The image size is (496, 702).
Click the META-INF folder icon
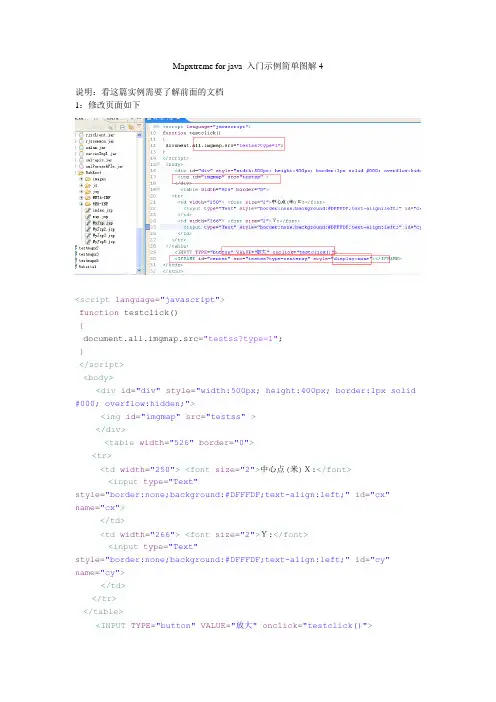click(x=88, y=197)
